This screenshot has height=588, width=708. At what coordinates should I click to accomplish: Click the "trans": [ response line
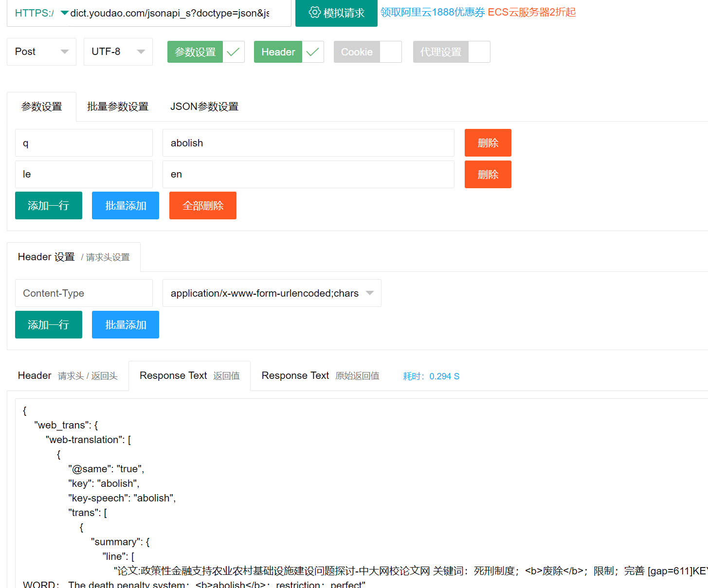coord(88,513)
